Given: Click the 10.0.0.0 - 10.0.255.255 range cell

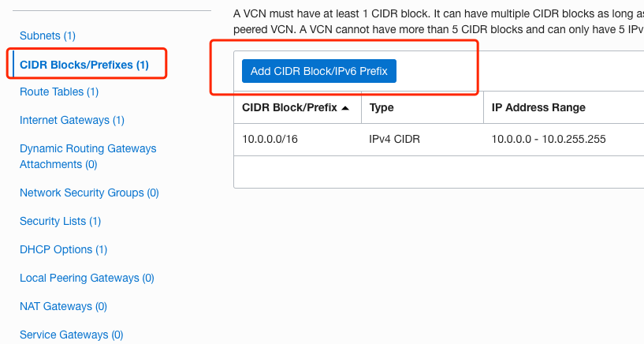Looking at the screenshot, I should pyautogui.click(x=549, y=139).
